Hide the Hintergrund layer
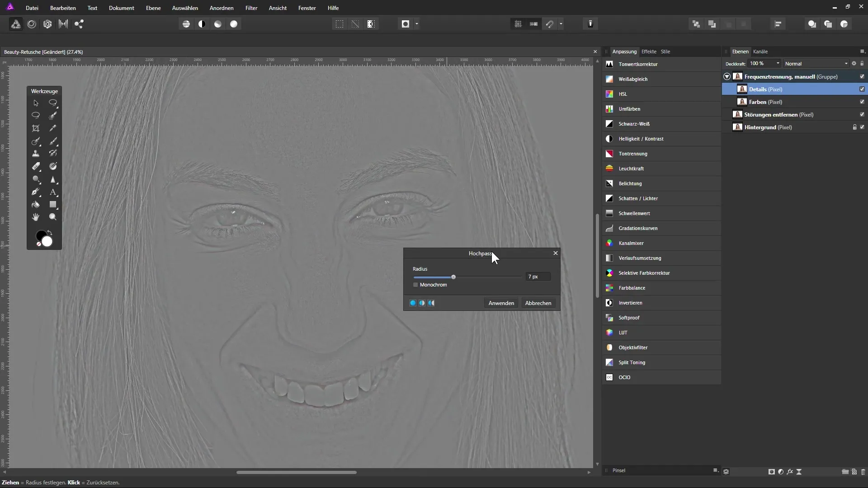 click(862, 127)
